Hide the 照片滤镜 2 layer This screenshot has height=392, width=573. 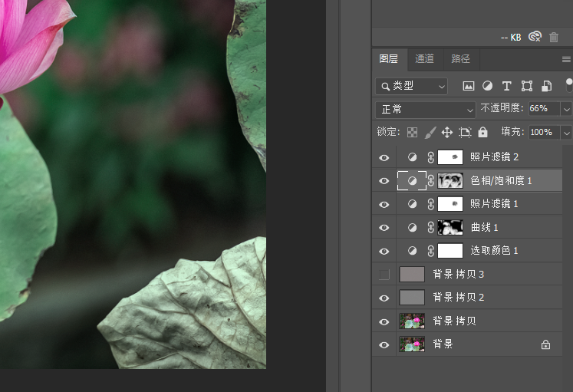384,158
